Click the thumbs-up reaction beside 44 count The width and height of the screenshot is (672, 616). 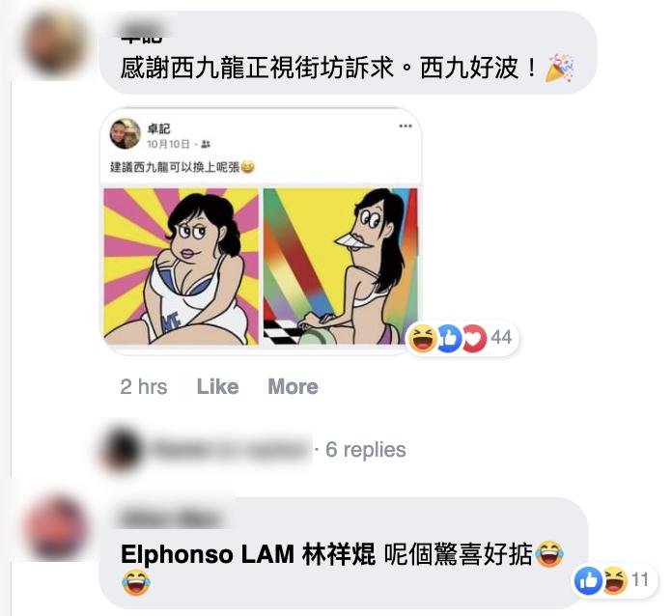point(449,338)
